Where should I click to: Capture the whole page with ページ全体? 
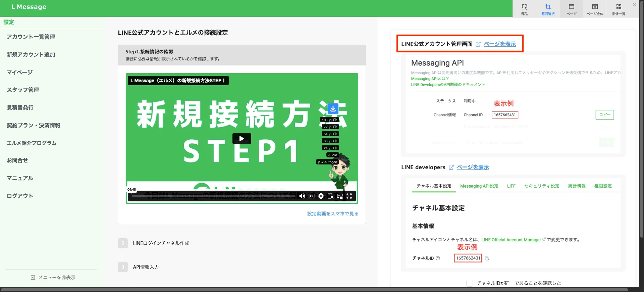pyautogui.click(x=595, y=9)
